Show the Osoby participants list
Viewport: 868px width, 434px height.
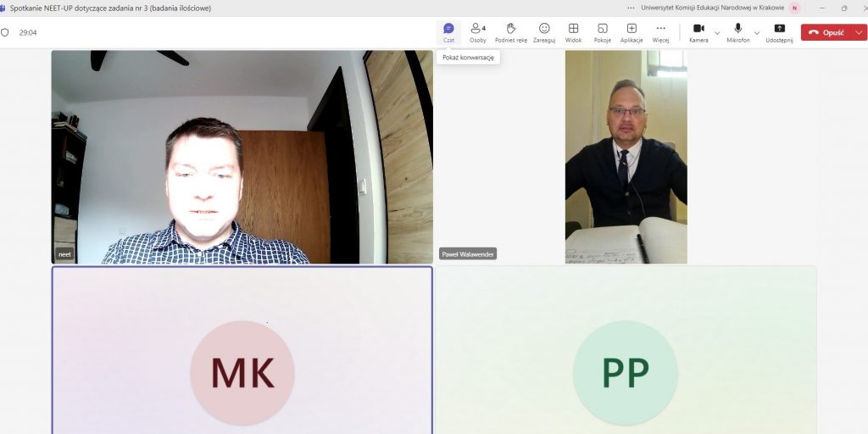point(478,32)
